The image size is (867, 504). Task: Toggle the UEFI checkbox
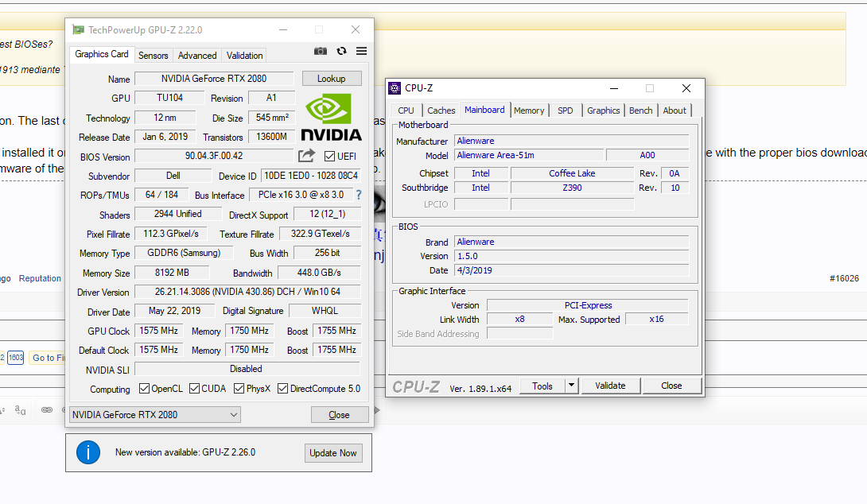click(x=329, y=157)
